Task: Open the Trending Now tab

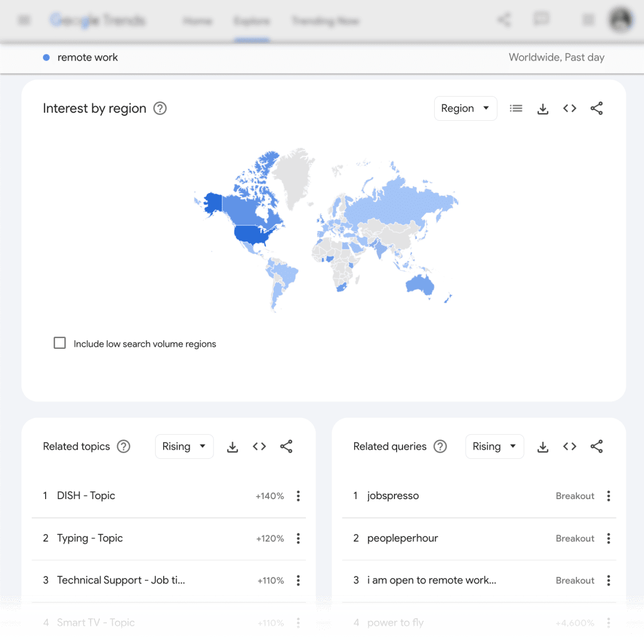Action: [x=325, y=21]
